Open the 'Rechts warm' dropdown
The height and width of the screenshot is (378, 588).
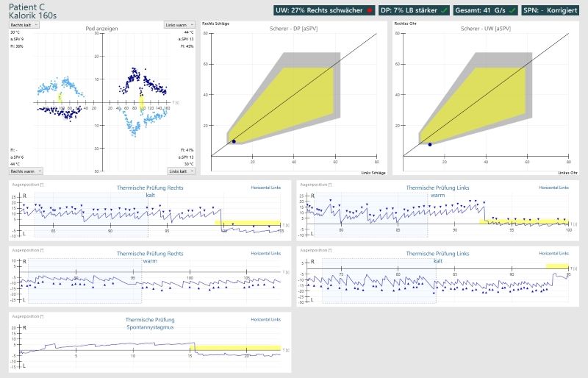[24, 171]
